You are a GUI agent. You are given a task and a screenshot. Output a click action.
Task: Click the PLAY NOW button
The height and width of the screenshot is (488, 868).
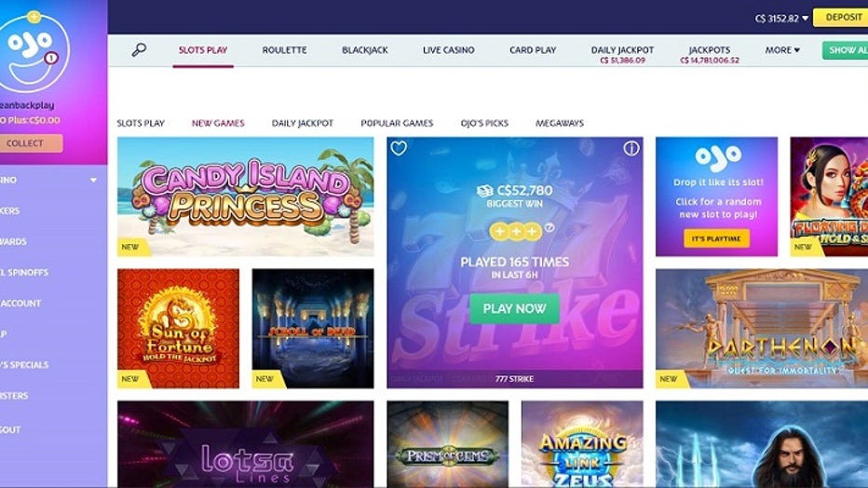point(514,309)
